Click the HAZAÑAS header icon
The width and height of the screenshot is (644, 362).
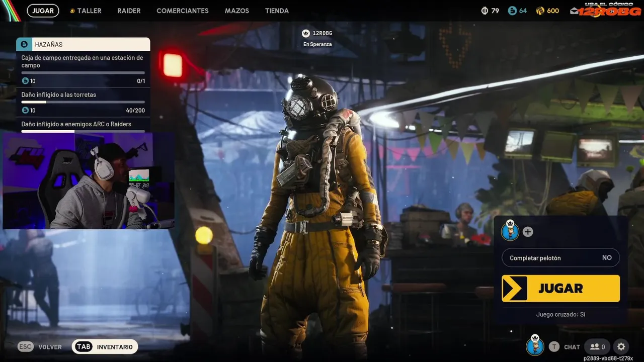24,44
